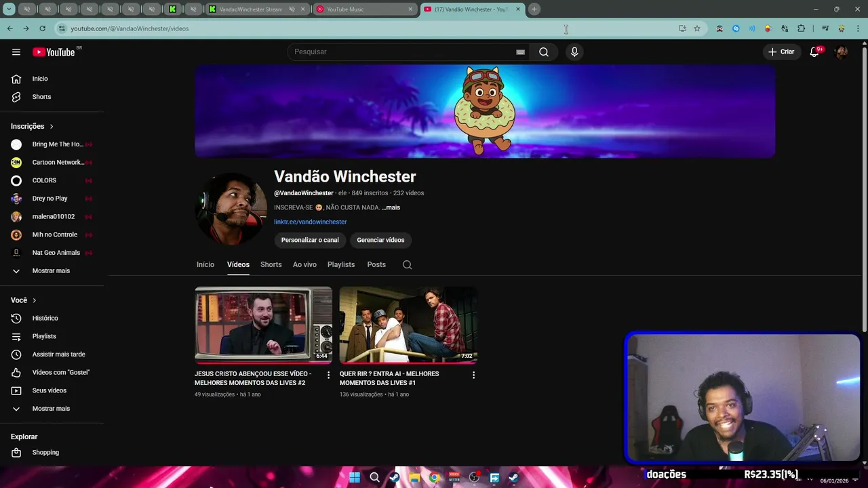This screenshot has height=488, width=868.
Task: Open thumbnail of JESUS CRISTO ABENÇOOU video
Action: pyautogui.click(x=264, y=325)
